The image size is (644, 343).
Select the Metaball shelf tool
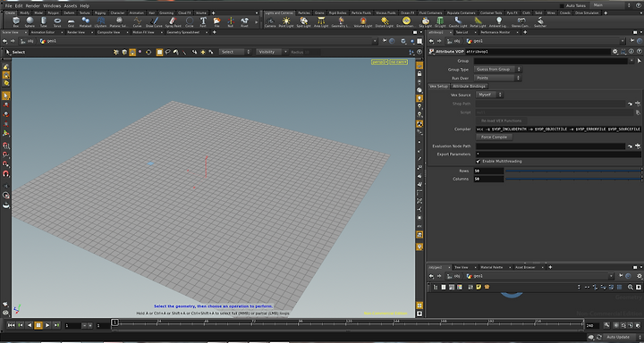click(x=86, y=21)
